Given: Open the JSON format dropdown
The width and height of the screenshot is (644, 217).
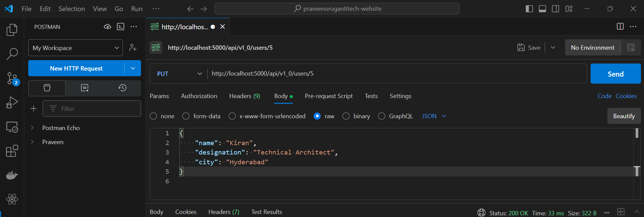Looking at the screenshot, I should (434, 116).
